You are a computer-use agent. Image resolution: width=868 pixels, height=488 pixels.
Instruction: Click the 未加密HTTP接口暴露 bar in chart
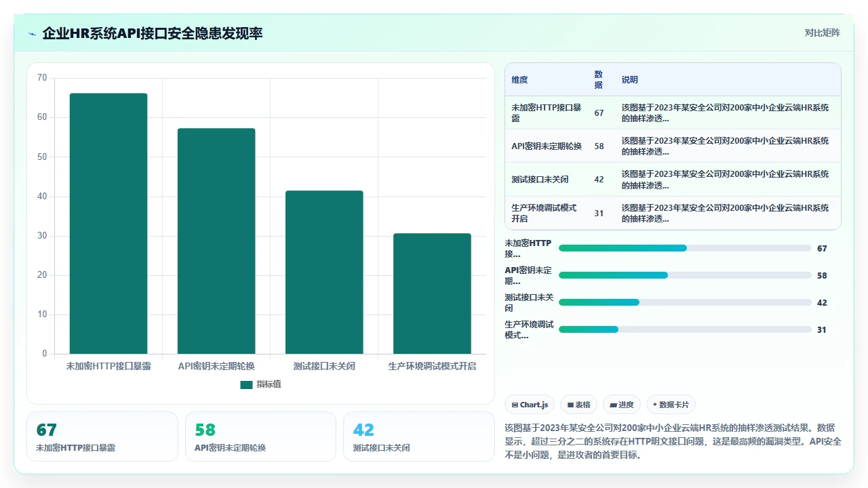(x=108, y=224)
